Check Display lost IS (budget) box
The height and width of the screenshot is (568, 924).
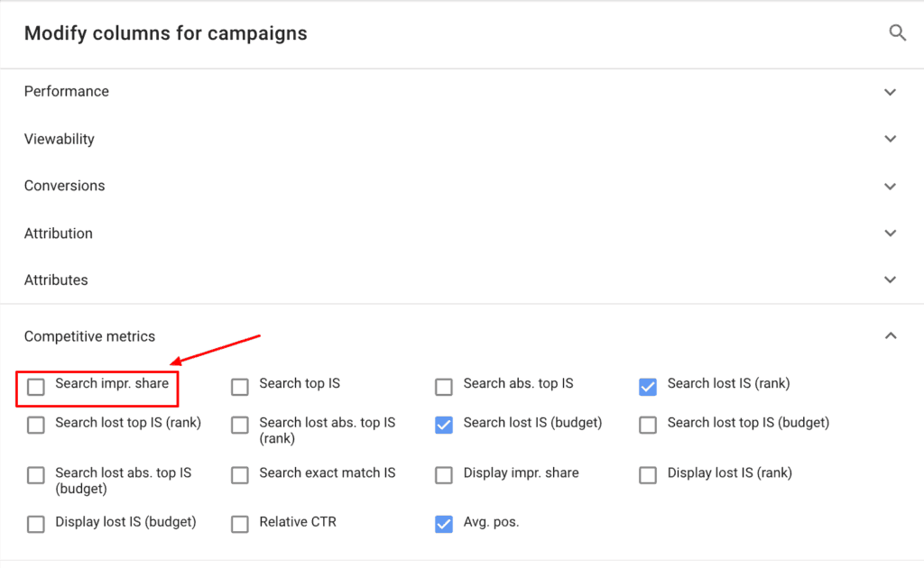pyautogui.click(x=36, y=524)
